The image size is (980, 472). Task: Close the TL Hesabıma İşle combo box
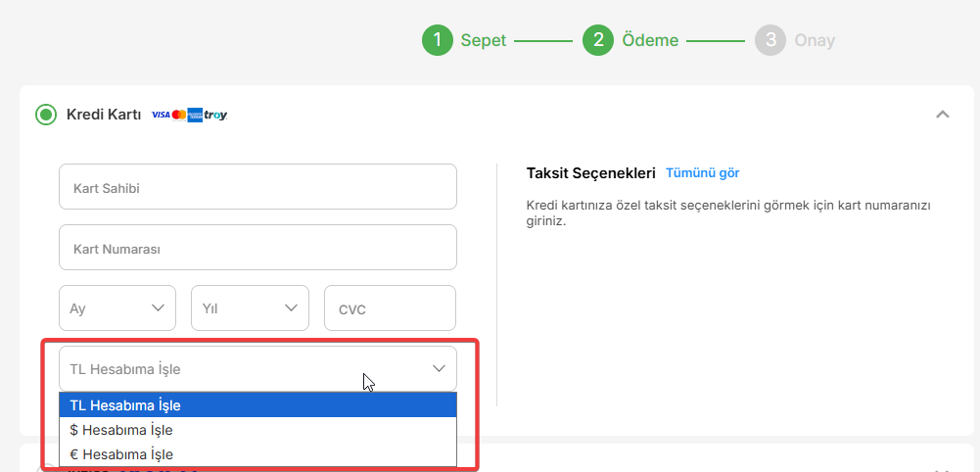[257, 369]
